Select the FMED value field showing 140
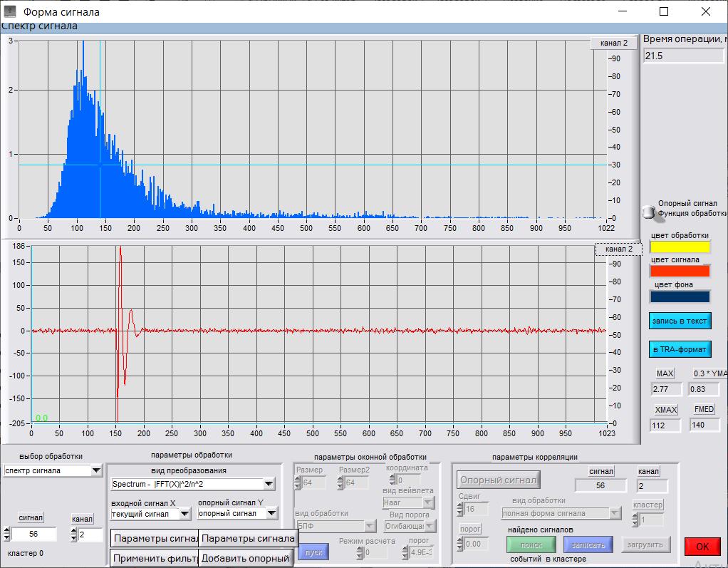This screenshot has width=728, height=568. tap(704, 425)
